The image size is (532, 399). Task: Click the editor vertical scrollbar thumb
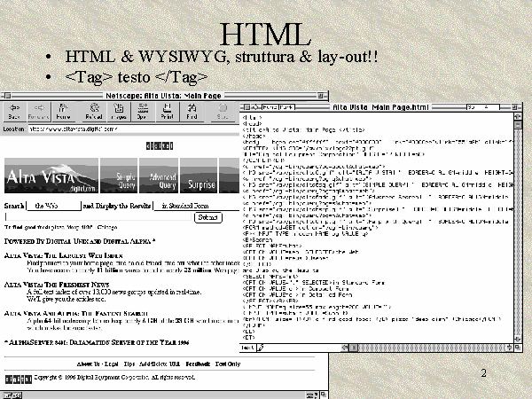coord(518,125)
